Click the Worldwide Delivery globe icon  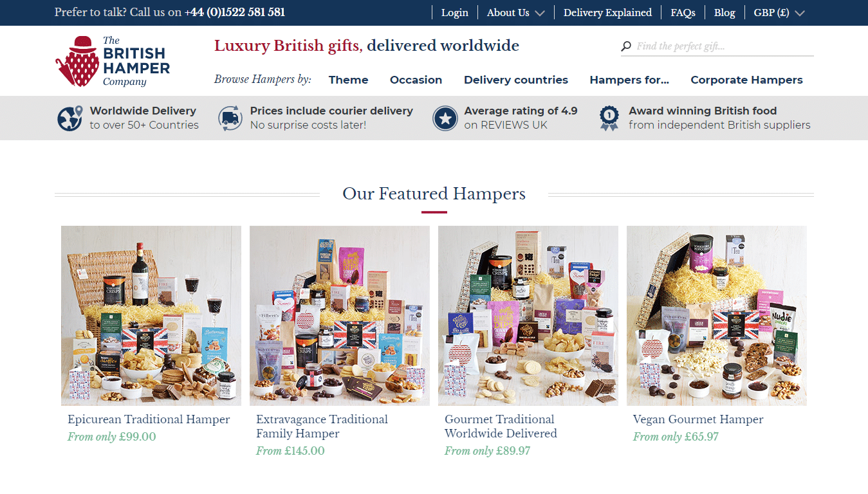click(69, 118)
